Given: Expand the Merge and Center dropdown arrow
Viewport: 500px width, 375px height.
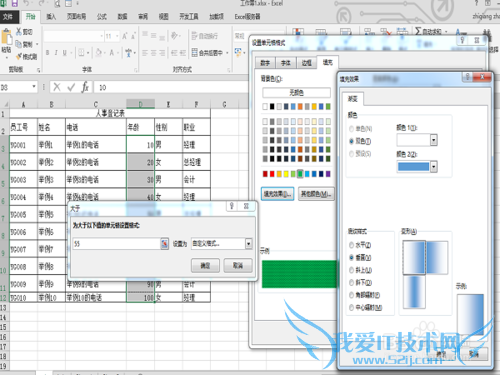Looking at the screenshot, I should pos(227,53).
